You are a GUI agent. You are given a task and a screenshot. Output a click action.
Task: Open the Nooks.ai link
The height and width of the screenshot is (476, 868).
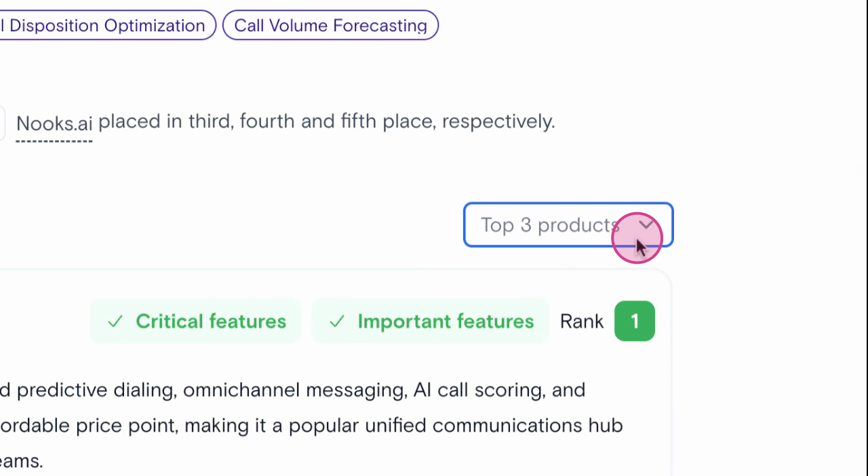coord(54,123)
